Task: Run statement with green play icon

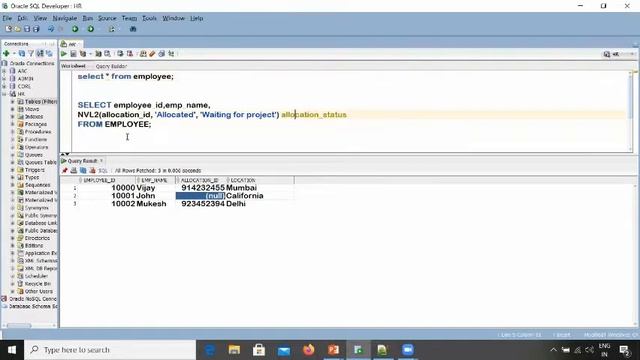Action: (x=64, y=54)
